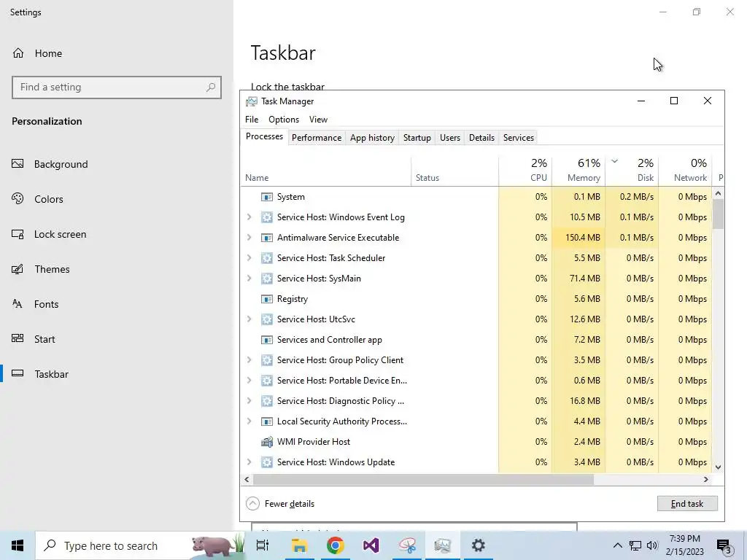The height and width of the screenshot is (560, 747).
Task: Click the Lock screen icon in Settings
Action: pos(18,234)
